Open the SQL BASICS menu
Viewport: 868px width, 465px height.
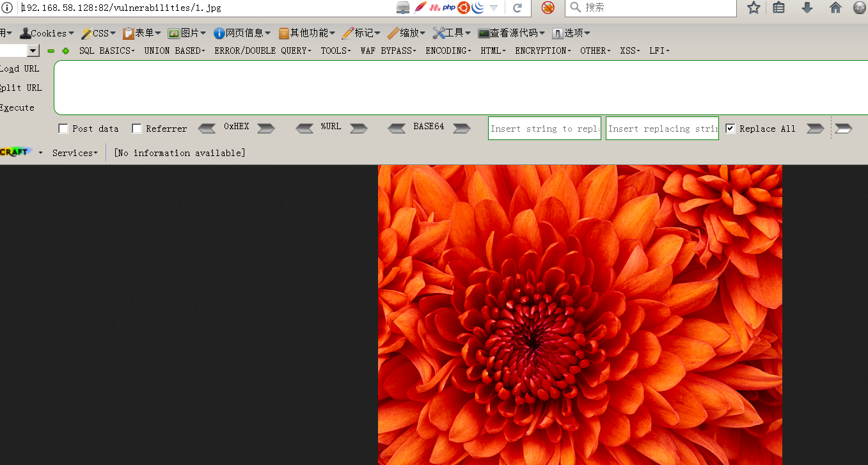107,51
